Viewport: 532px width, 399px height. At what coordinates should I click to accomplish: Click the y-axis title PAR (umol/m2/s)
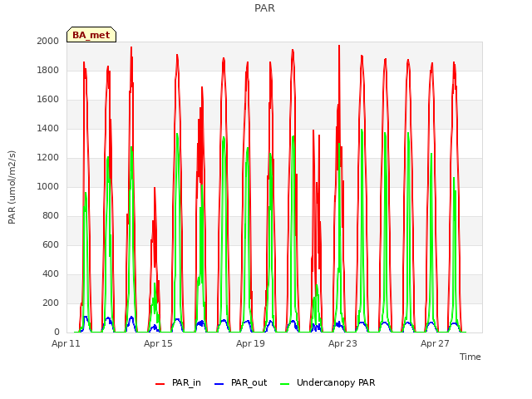click(12, 187)
